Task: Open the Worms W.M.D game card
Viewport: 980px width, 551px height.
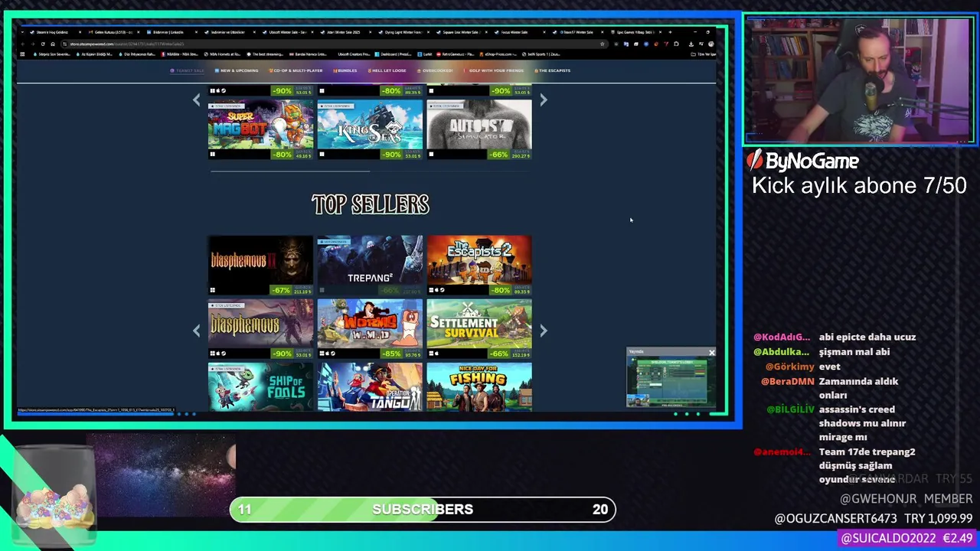Action: 370,328
